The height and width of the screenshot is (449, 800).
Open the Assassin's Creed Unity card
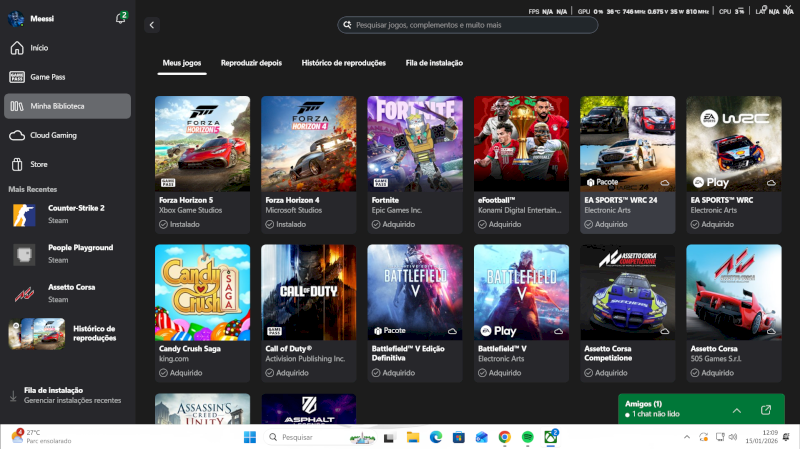coord(203,408)
